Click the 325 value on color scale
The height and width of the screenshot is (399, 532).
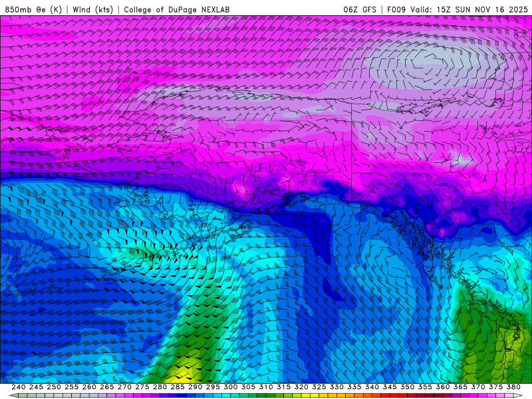coord(319,387)
